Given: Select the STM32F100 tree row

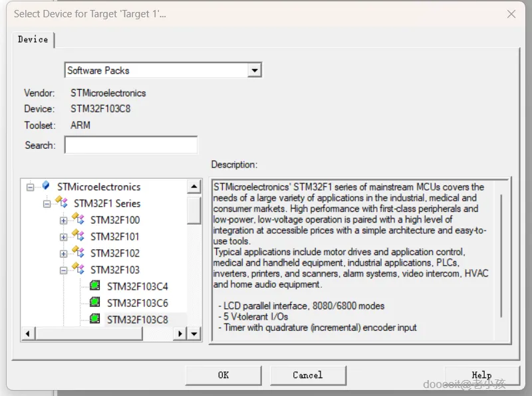Looking at the screenshot, I should tap(115, 221).
